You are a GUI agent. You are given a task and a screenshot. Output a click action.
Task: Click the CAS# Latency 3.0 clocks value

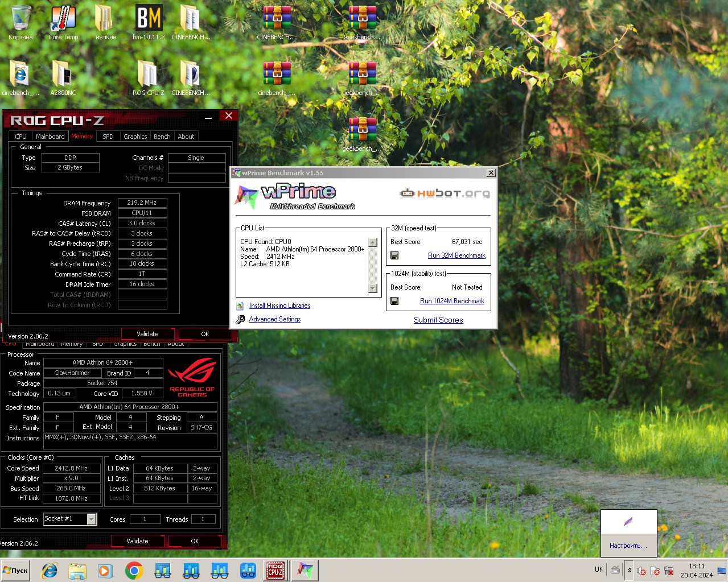(142, 223)
